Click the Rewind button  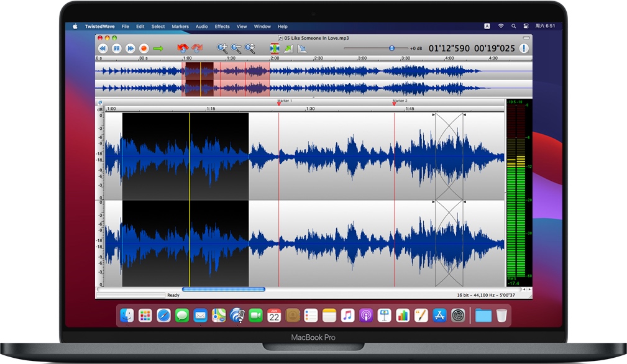[103, 48]
